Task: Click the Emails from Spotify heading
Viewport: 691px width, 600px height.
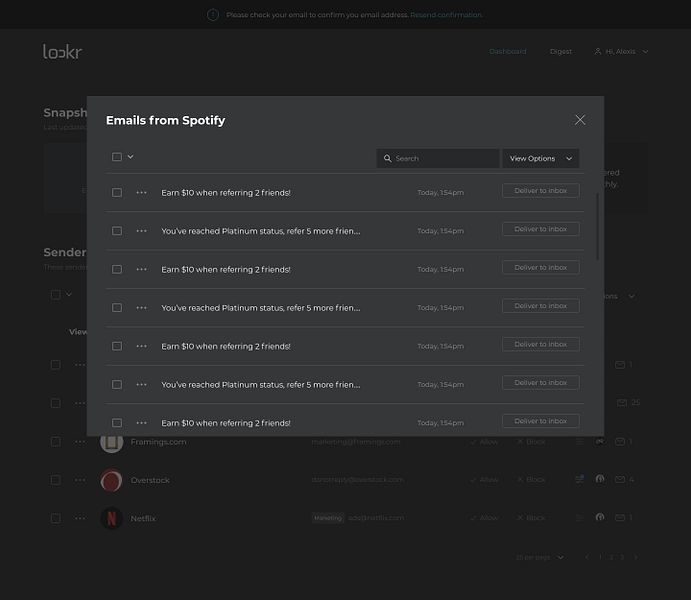Action: [x=166, y=120]
